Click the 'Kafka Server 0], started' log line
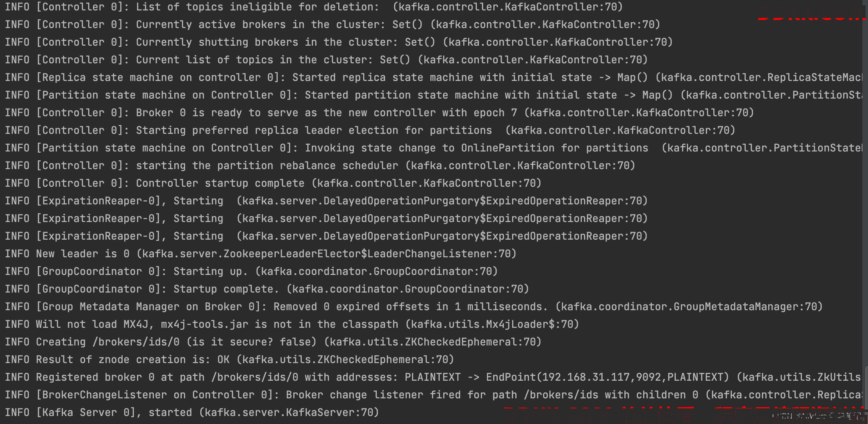 (192, 412)
